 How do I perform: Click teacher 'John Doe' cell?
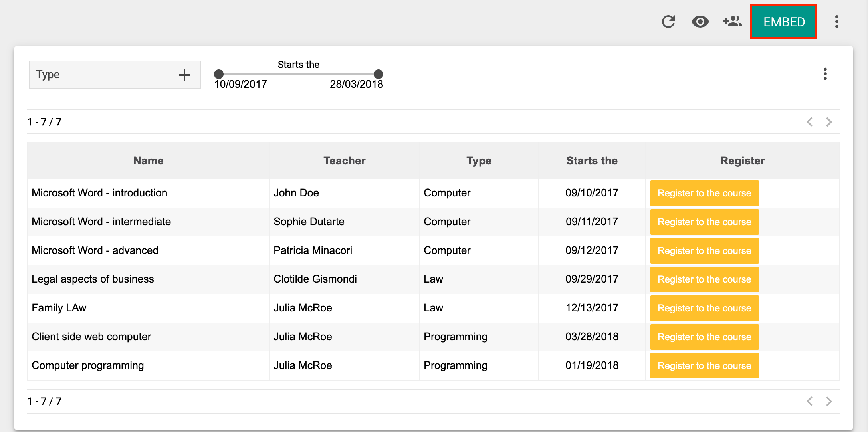345,193
